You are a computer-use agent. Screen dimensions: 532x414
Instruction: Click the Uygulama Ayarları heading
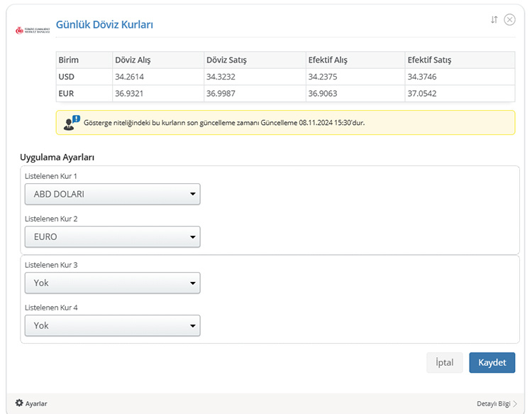pyautogui.click(x=57, y=157)
